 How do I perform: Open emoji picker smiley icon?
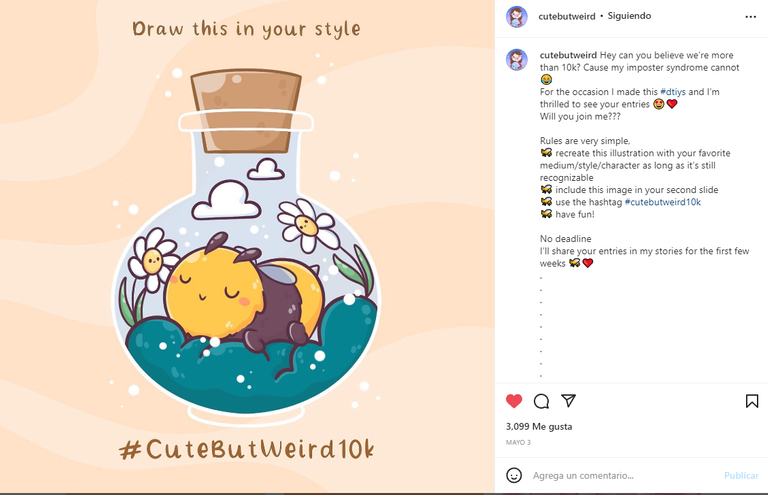[x=514, y=475]
